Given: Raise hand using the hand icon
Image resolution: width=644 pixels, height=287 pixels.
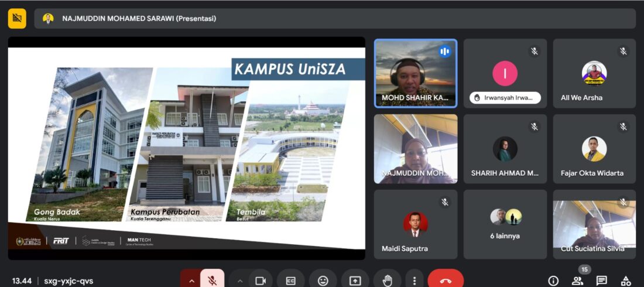Looking at the screenshot, I should [x=387, y=281].
